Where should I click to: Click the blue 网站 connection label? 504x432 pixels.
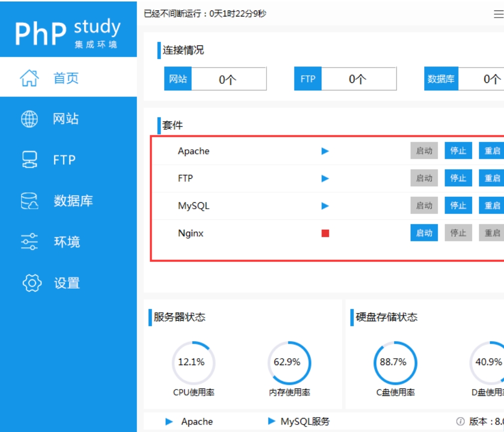point(178,79)
